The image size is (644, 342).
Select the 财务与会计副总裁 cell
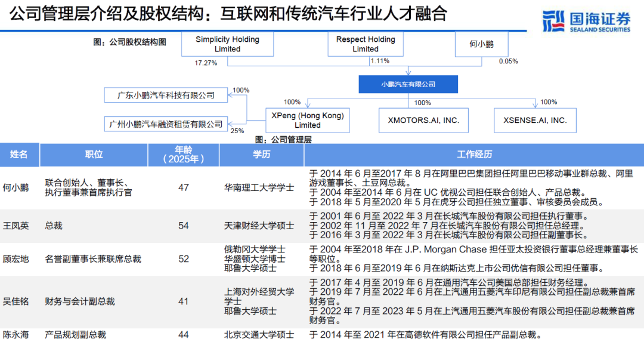click(80, 301)
